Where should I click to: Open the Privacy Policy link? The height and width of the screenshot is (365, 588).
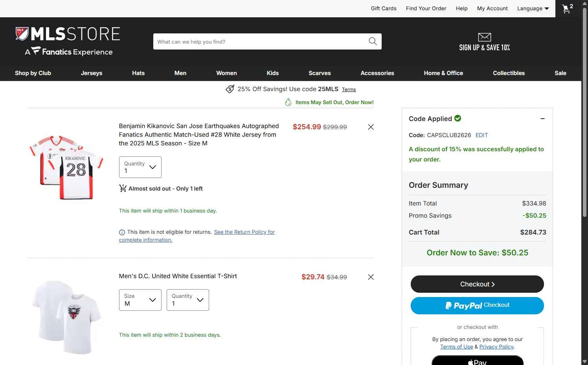(x=496, y=347)
